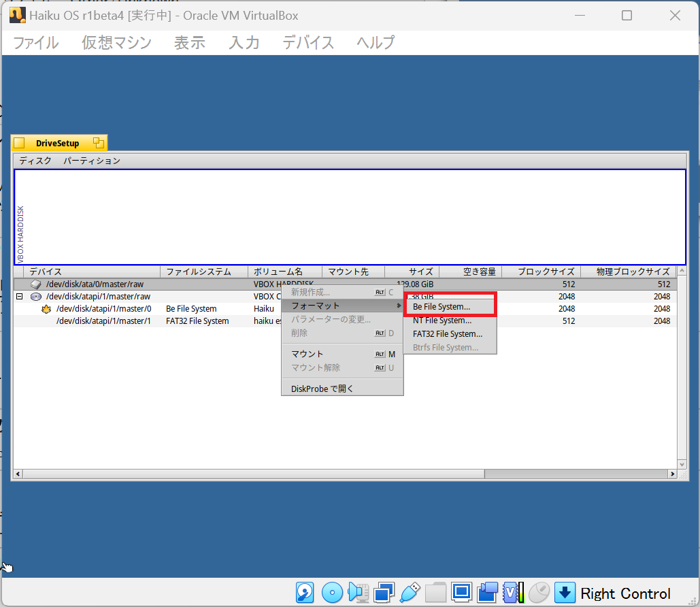Choose Be File System... format option
Screen dimensions: 700x607
tap(450, 307)
